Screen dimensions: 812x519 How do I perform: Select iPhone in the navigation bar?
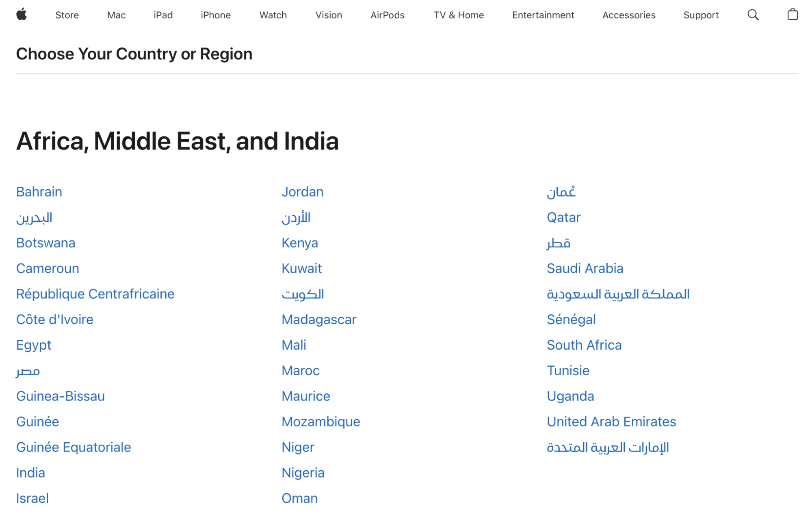click(215, 15)
